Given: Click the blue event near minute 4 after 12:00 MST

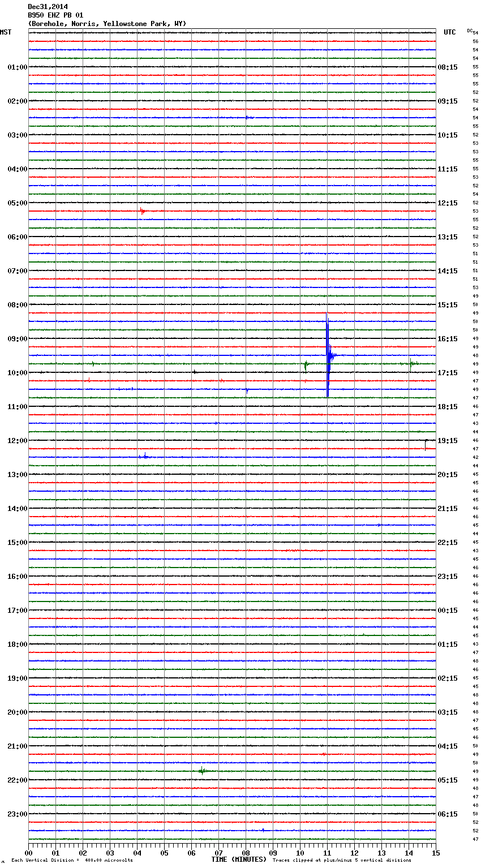Looking at the screenshot, I should 144,456.
